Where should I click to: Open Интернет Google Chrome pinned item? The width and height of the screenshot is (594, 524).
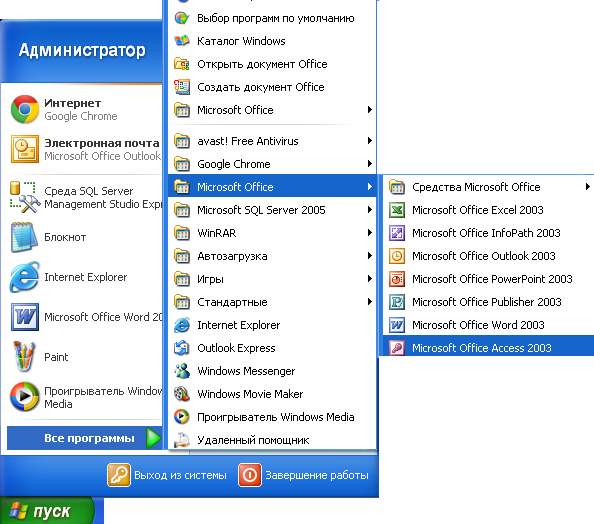point(81,109)
